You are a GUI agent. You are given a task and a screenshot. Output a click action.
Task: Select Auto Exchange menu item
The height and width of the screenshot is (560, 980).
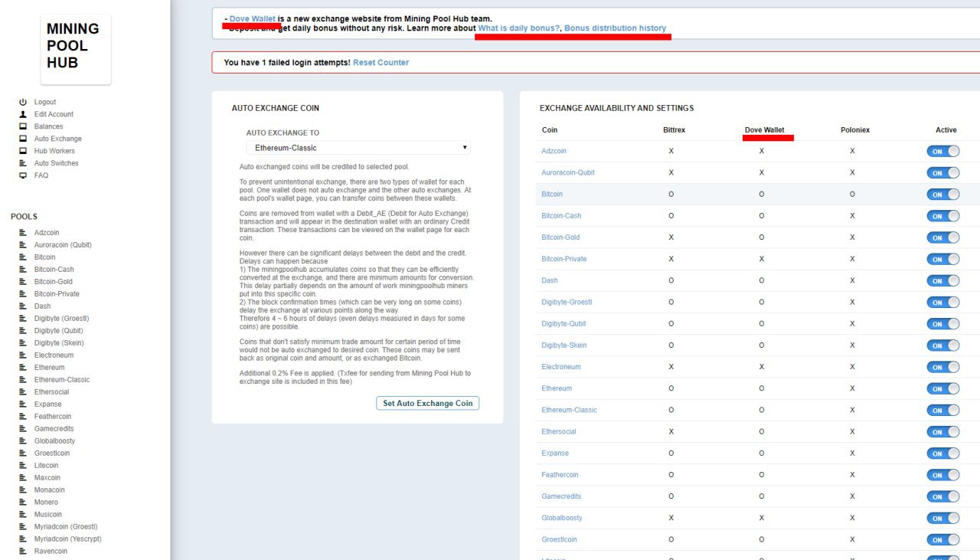point(58,139)
